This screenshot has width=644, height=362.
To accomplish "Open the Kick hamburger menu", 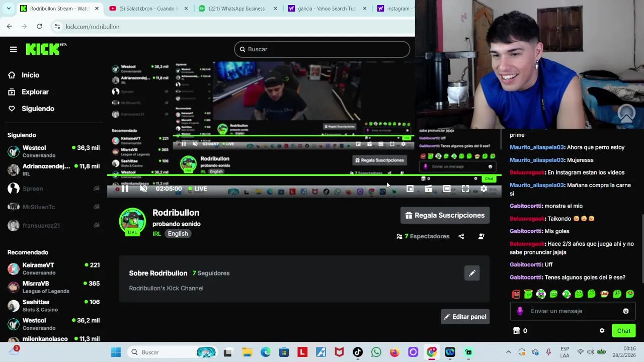I will click(14, 49).
